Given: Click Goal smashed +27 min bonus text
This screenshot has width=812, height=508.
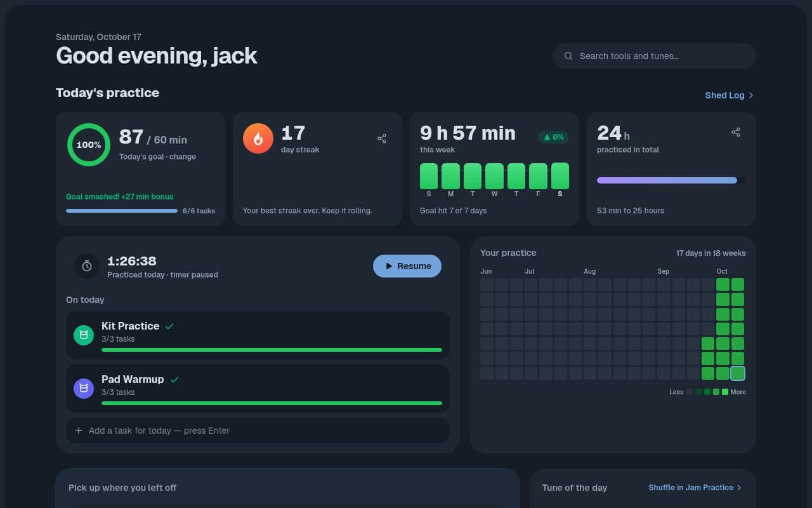Looking at the screenshot, I should tap(120, 197).
